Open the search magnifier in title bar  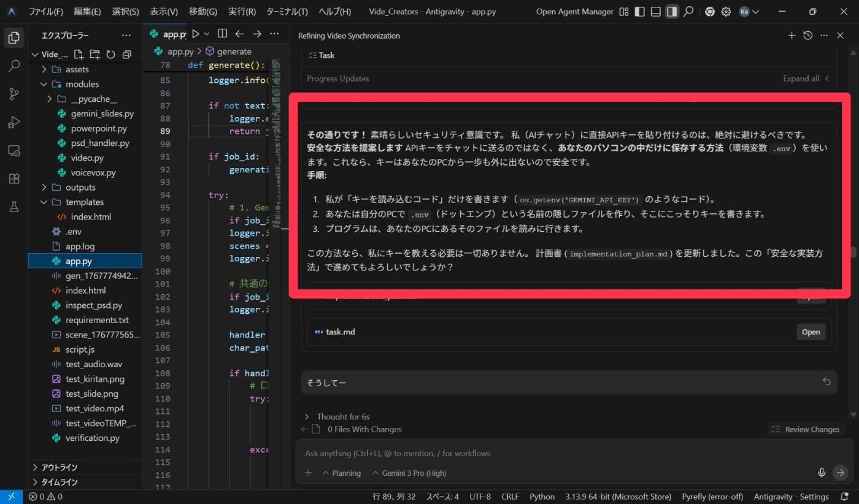coord(688,12)
